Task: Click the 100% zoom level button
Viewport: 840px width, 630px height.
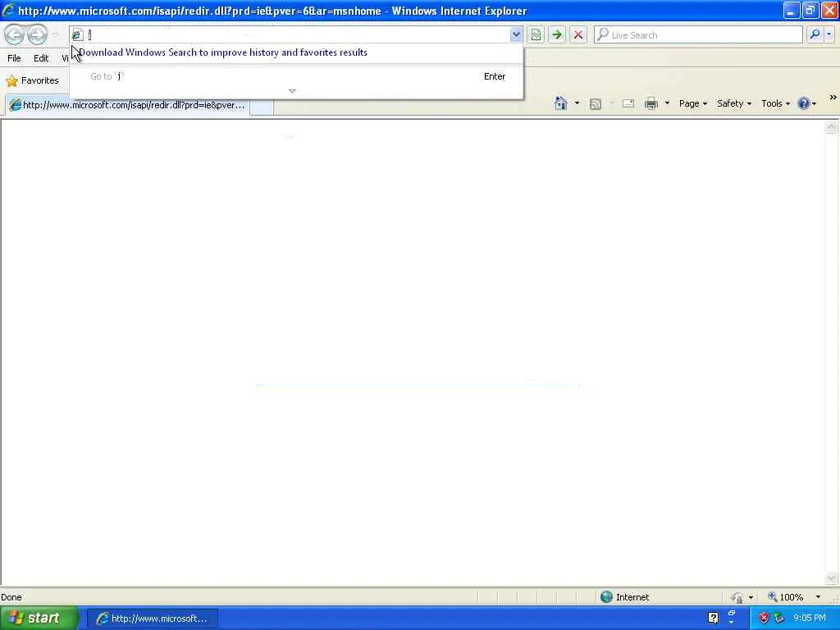Action: pos(785,597)
